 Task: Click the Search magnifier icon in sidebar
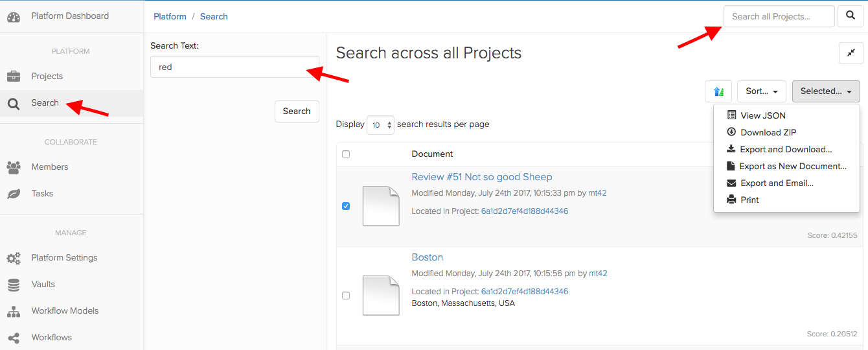(x=14, y=103)
